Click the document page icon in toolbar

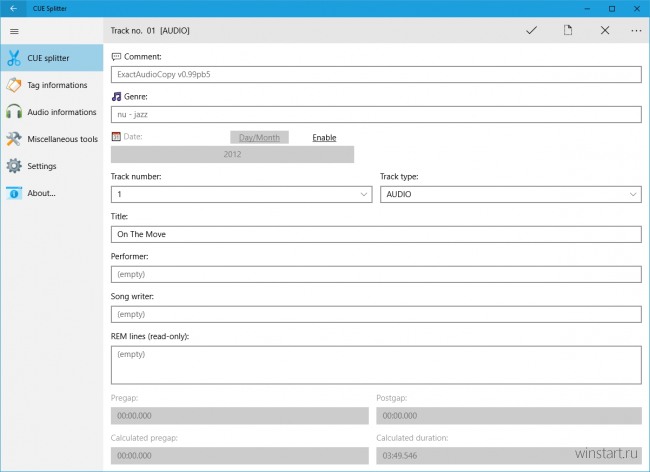pos(567,31)
